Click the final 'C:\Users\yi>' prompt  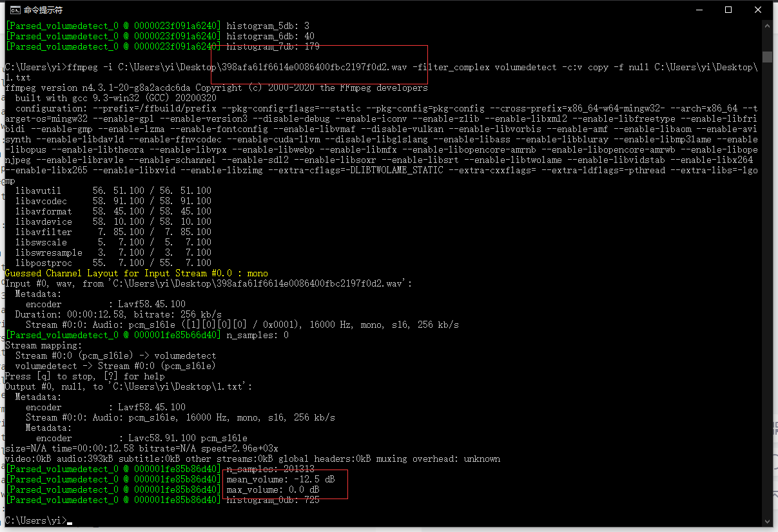tap(35, 520)
